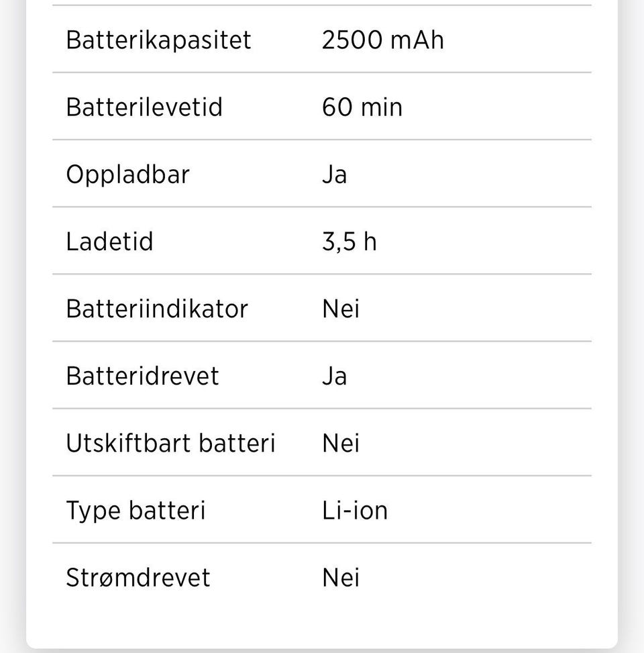644x653 pixels.
Task: Click the Utskiftbart batteri label
Action: click(170, 444)
